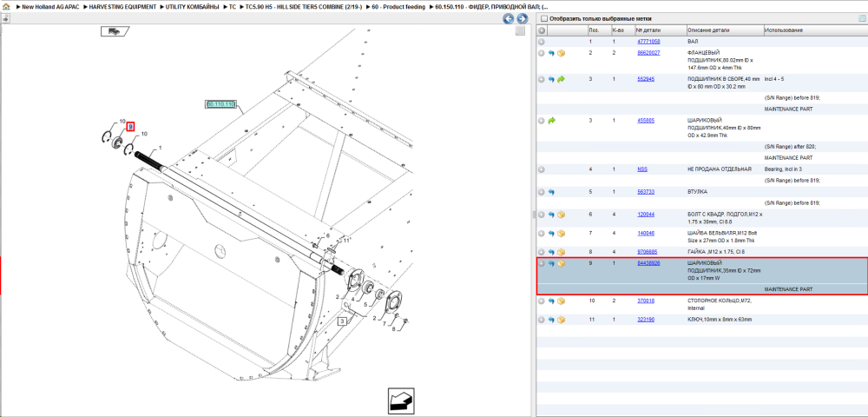868x417 pixels.
Task: Click the splitter handle between diagram and table
Action: (534, 215)
